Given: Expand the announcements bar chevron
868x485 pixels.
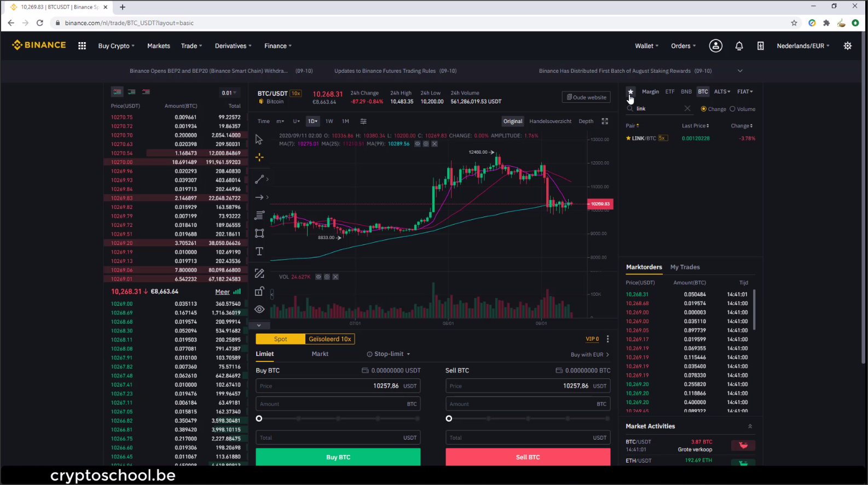Looking at the screenshot, I should click(740, 71).
